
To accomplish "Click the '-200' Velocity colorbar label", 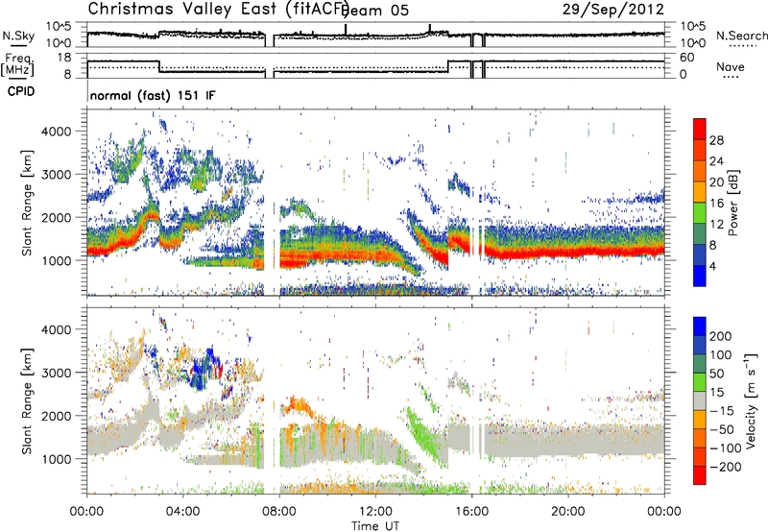I will coord(726,467).
